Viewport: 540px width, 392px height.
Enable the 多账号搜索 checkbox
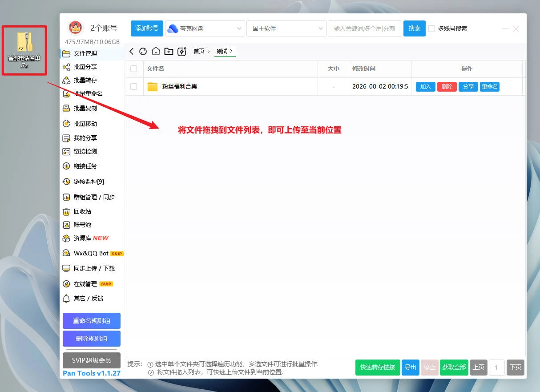tap(431, 28)
